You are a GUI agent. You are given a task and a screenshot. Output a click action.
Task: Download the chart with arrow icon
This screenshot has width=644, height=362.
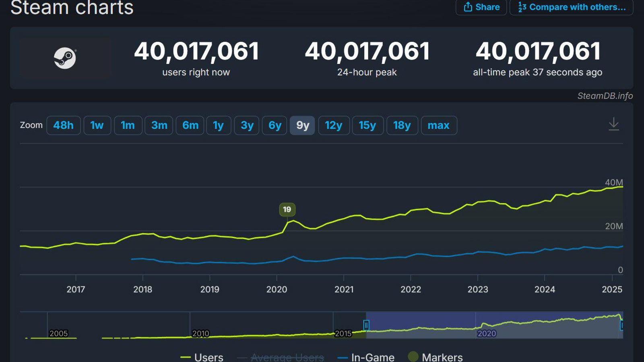[613, 124]
